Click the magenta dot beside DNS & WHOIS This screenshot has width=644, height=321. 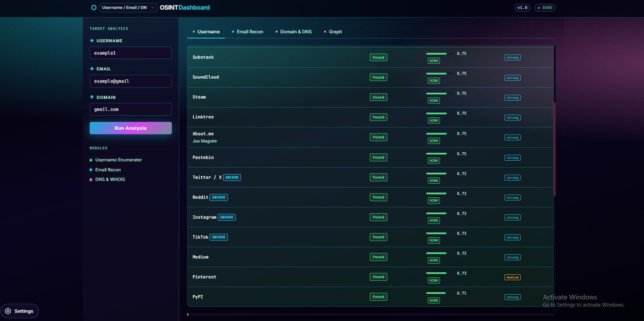(x=91, y=180)
